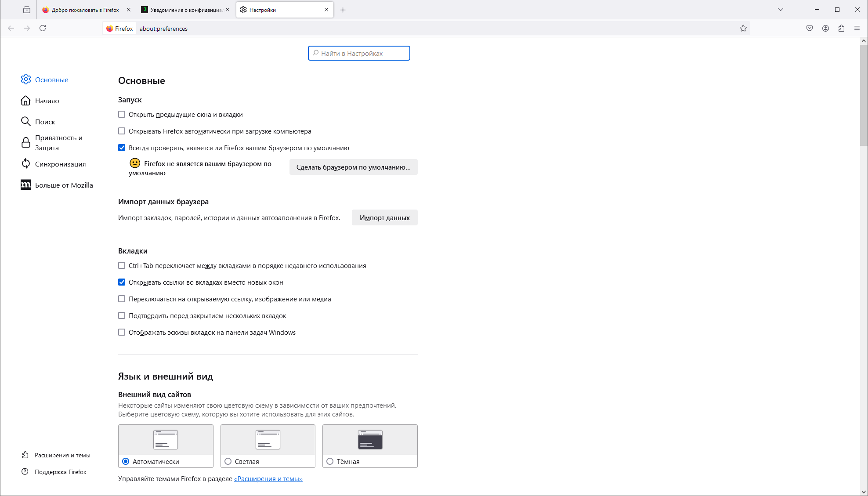Open the Поиск settings category

pos(45,122)
